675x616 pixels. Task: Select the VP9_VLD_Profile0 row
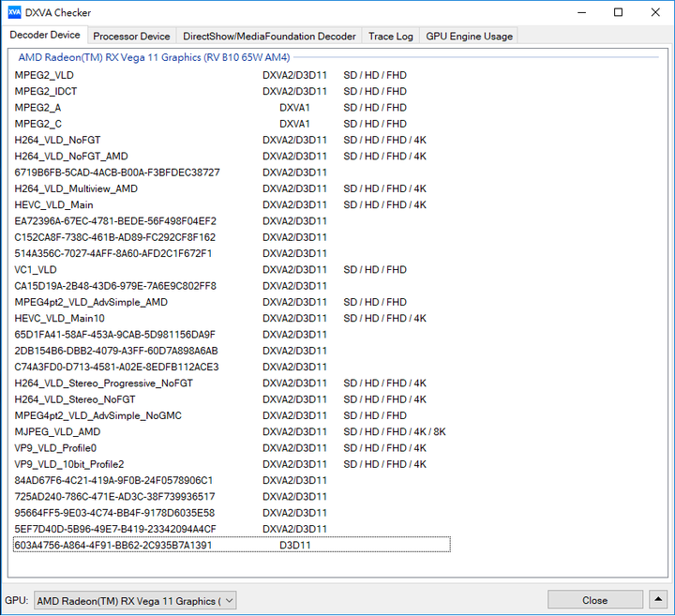click(232, 448)
